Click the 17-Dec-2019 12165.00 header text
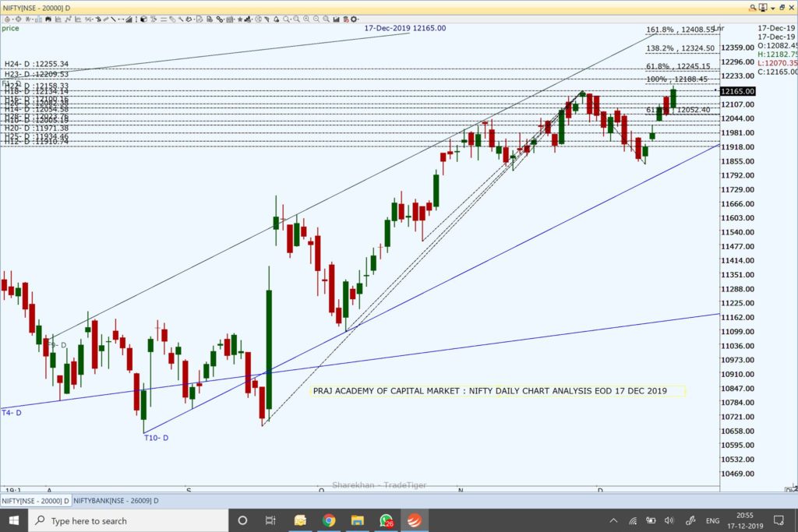The image size is (798, 532). tap(405, 28)
